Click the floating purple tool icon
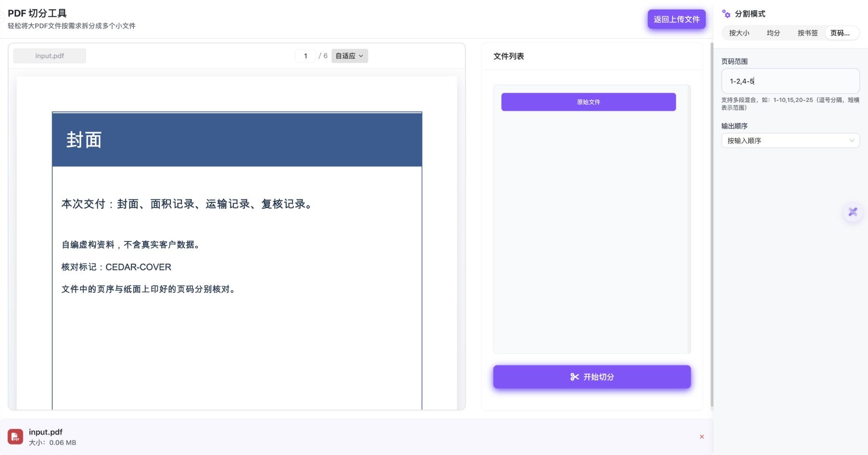The height and width of the screenshot is (455, 868). [853, 212]
